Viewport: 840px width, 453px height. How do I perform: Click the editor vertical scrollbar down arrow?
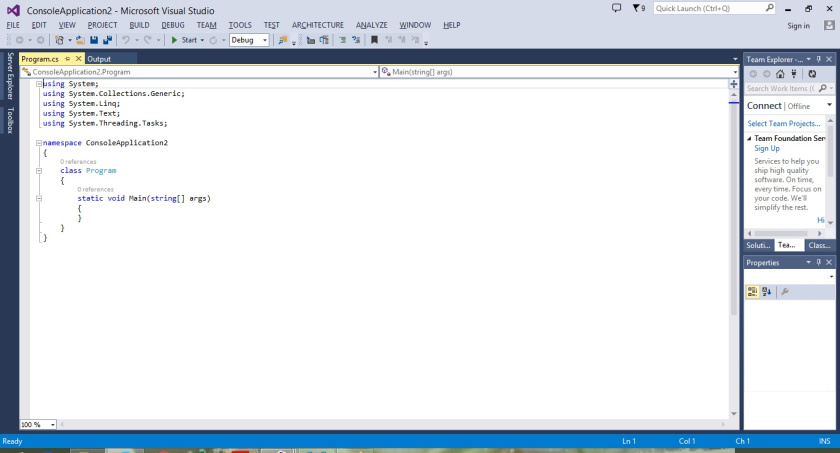click(734, 414)
